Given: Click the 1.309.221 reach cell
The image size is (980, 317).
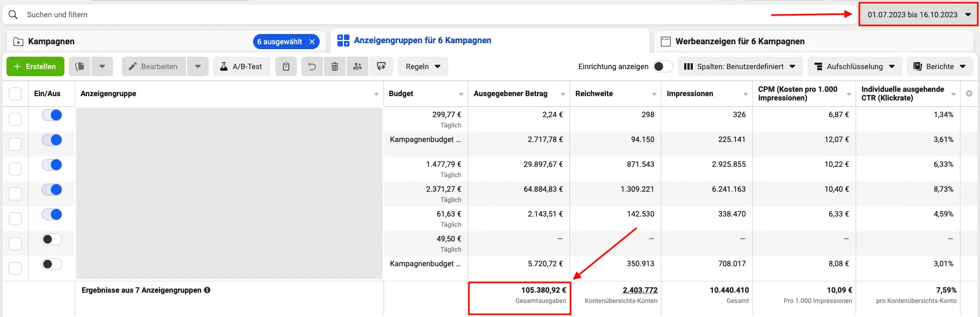Looking at the screenshot, I should coord(637,189).
